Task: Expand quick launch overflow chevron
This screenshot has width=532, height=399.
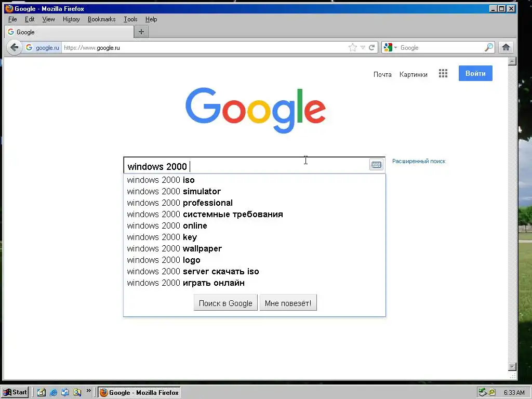Action: coord(88,391)
